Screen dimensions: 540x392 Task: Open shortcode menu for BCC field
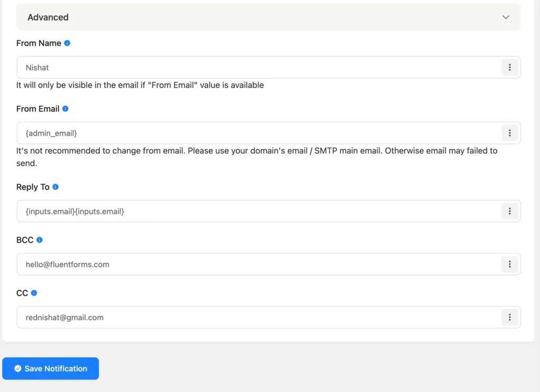coord(509,264)
